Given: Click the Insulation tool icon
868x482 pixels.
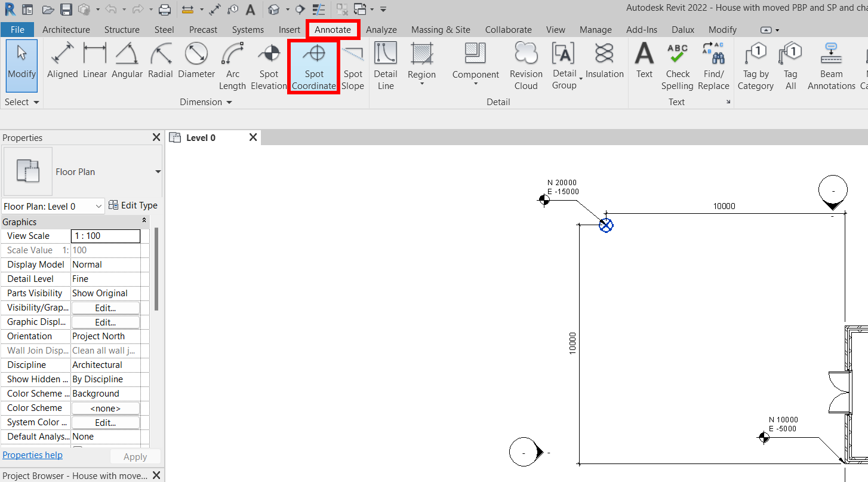Looking at the screenshot, I should click(x=604, y=62).
